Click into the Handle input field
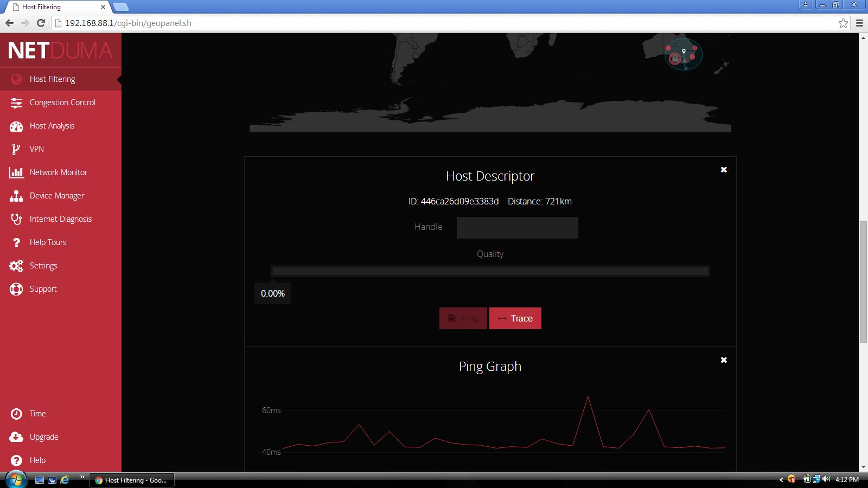Viewport: 868px width, 488px height. tap(518, 228)
